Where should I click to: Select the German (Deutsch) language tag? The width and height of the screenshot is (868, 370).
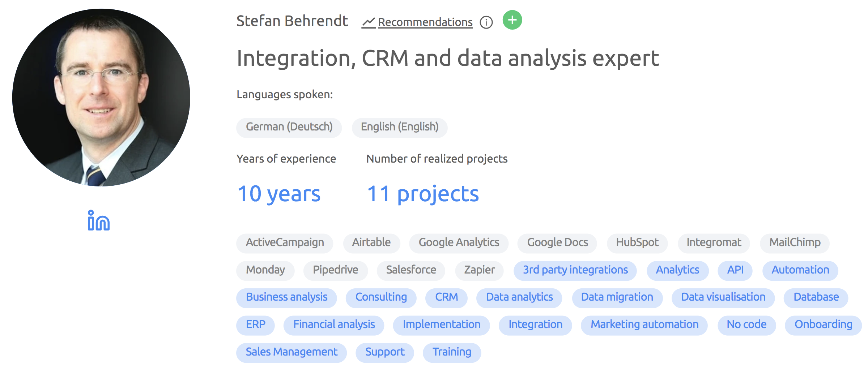pyautogui.click(x=289, y=127)
